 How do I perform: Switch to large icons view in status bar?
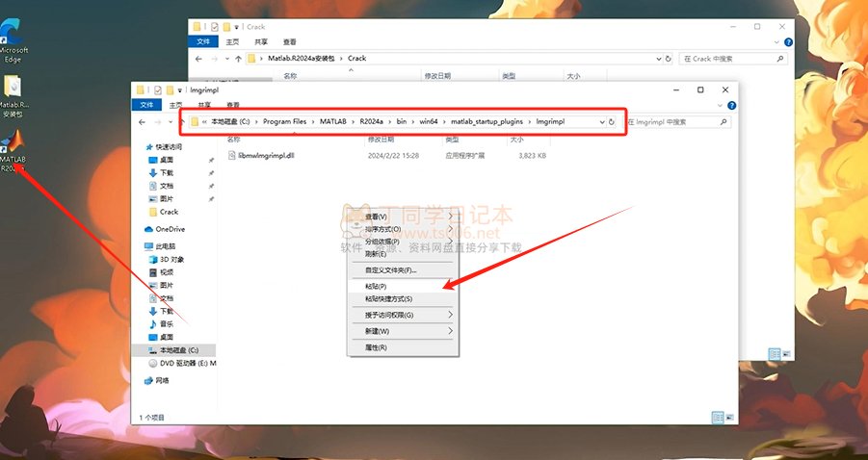click(x=731, y=418)
